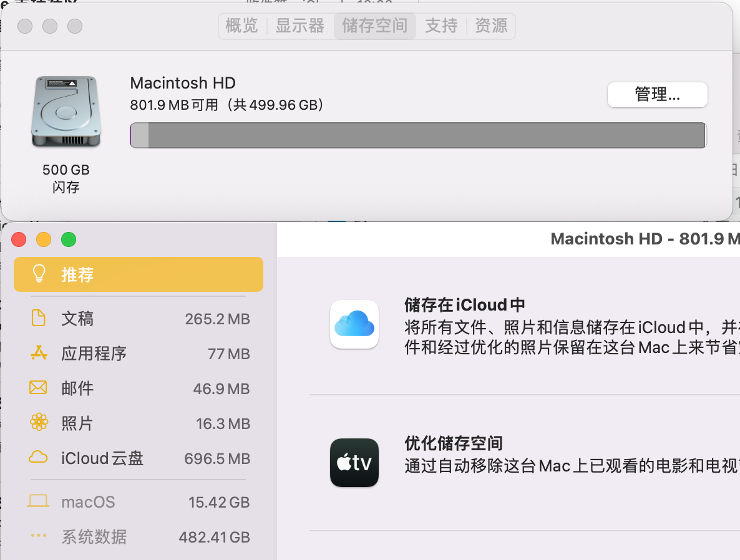Click the yellow minimize button of storage manager
The height and width of the screenshot is (560, 740).
coord(44,239)
